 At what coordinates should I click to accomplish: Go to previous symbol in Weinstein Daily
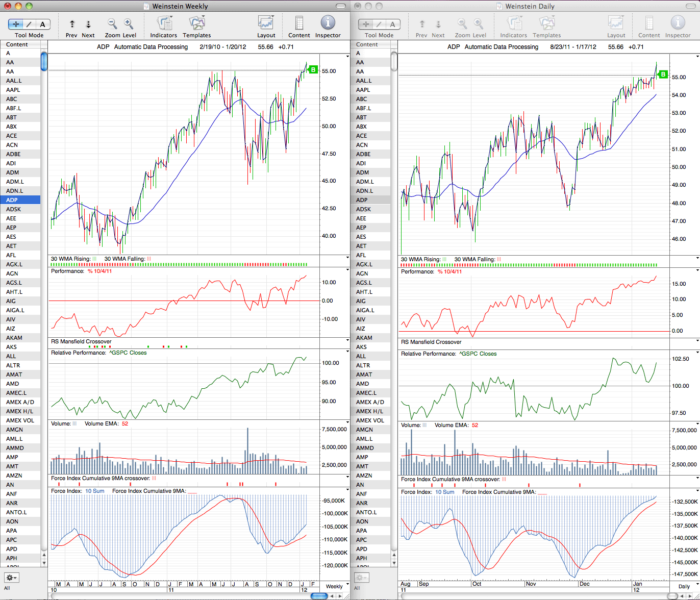coord(422,24)
